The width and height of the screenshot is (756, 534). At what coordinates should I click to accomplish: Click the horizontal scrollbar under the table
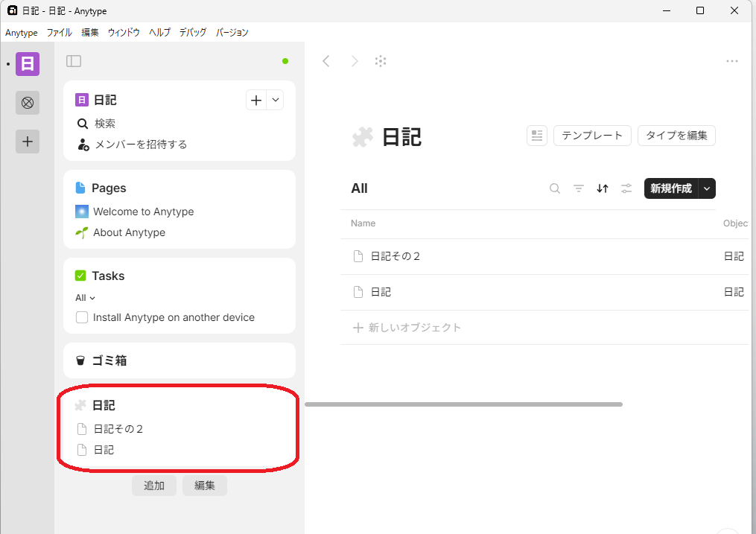(464, 404)
